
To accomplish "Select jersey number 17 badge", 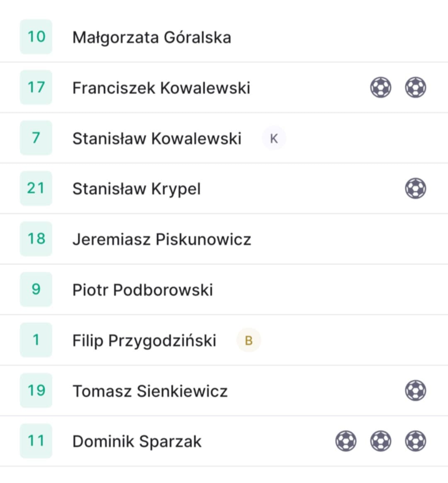I will pyautogui.click(x=36, y=87).
